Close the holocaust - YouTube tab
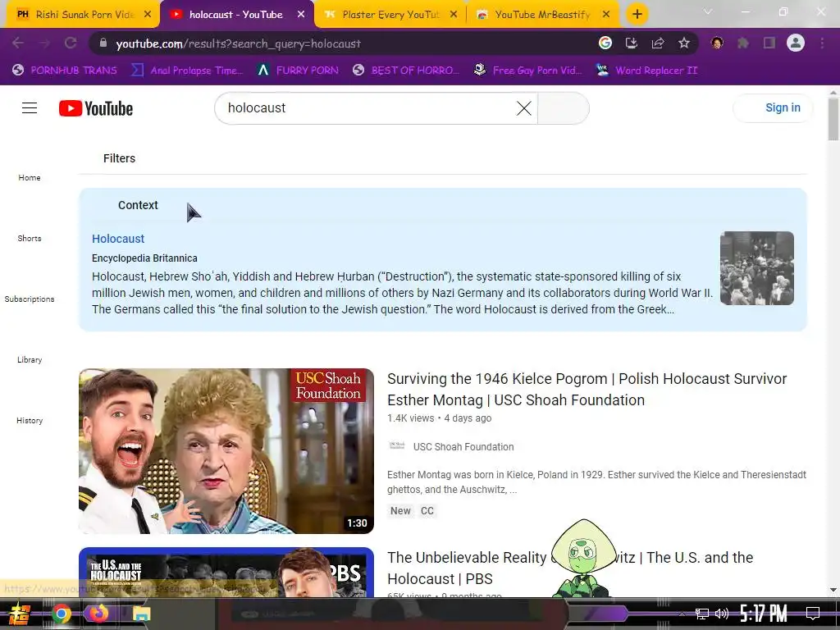 click(x=301, y=15)
